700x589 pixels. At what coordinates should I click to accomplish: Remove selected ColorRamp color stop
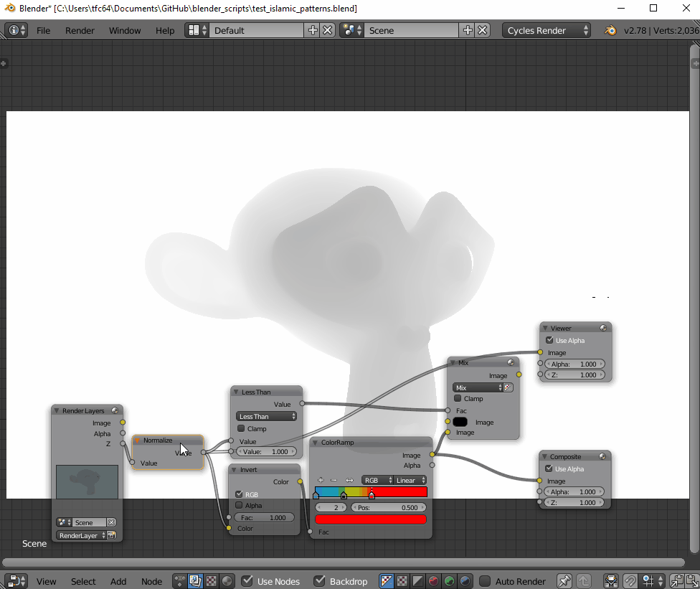pos(334,480)
